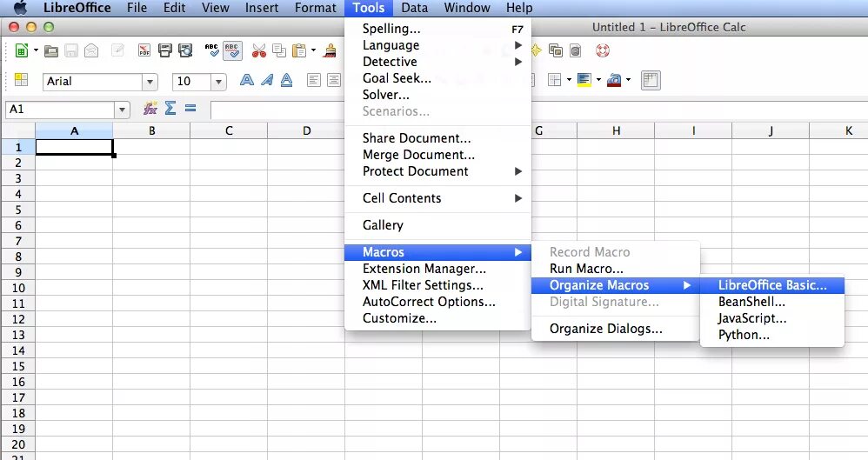Click the Cut scissors icon
The image size is (868, 460).
pos(258,51)
